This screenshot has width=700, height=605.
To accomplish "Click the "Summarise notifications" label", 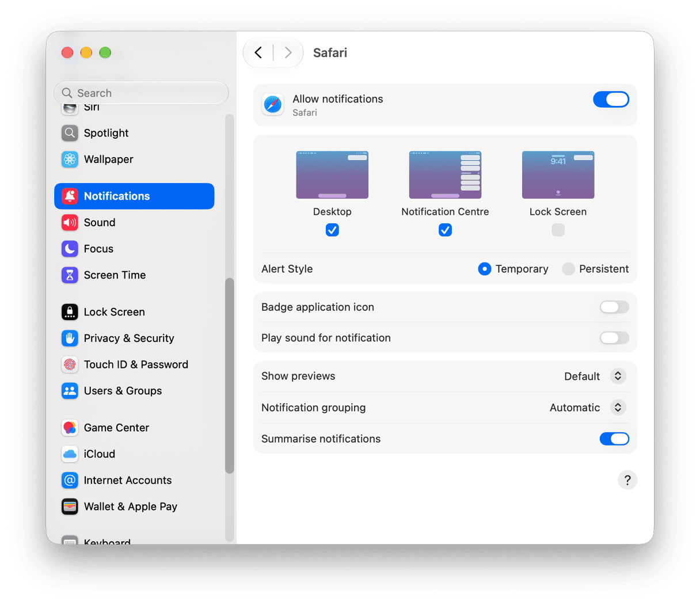I will [x=321, y=439].
